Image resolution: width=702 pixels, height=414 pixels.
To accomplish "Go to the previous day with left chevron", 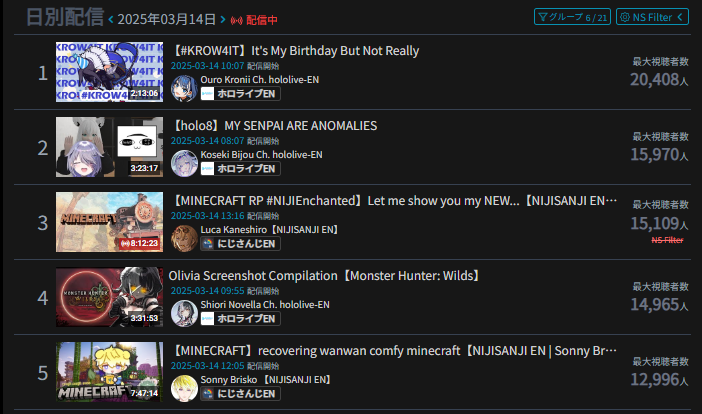I will click(x=111, y=20).
